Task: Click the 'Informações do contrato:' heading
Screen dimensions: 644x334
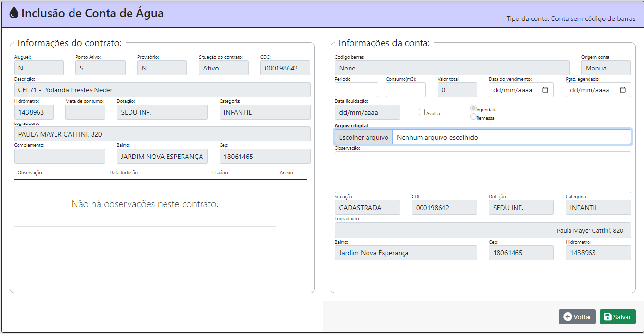Action: pos(70,43)
